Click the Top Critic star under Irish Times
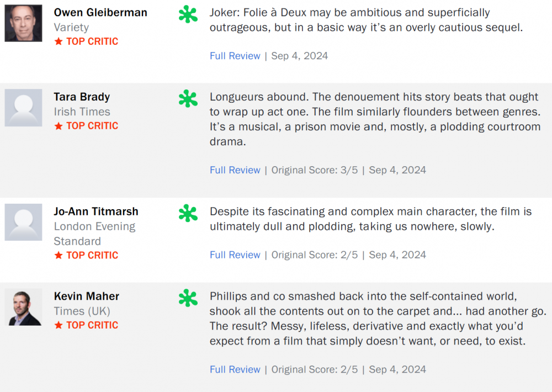Screen dimensions: 552x392 click(x=59, y=126)
